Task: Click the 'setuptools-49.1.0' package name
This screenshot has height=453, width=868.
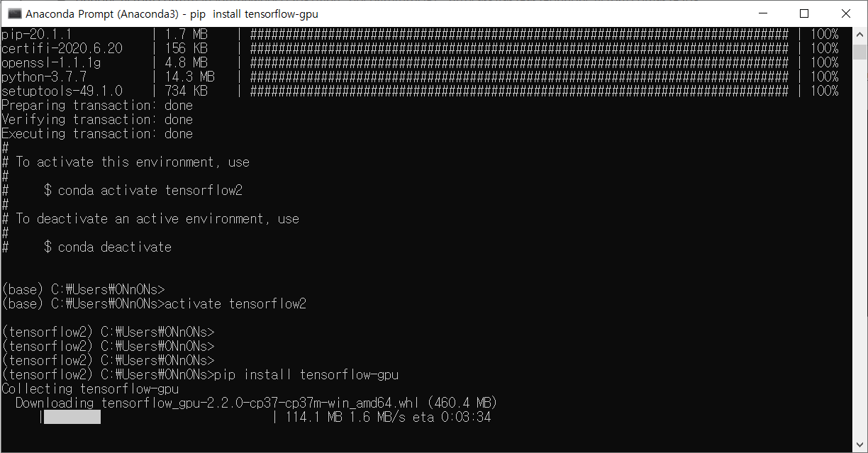Action: point(62,91)
